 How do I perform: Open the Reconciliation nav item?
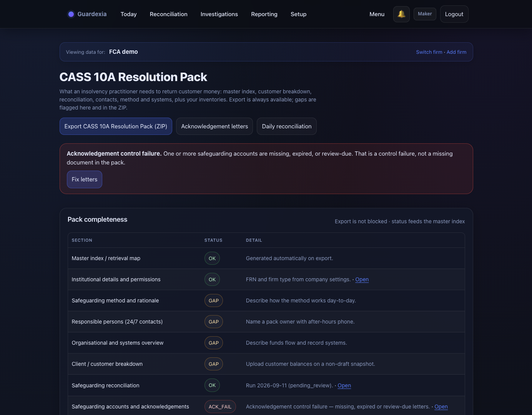pos(168,14)
